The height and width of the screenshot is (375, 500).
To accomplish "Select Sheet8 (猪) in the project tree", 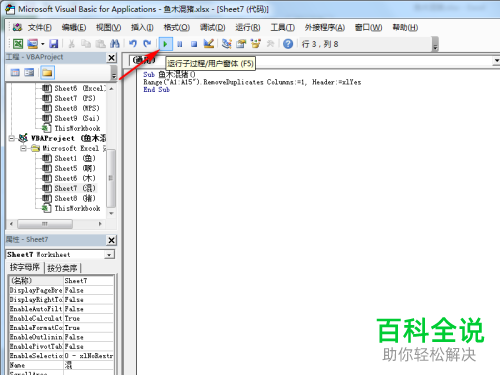I will [69, 198].
